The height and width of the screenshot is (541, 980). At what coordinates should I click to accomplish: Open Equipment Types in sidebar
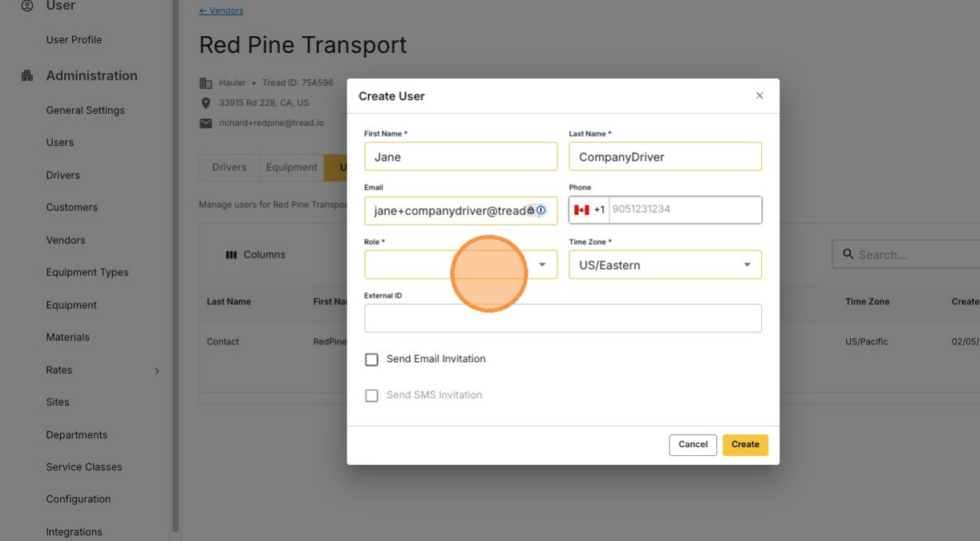87,272
